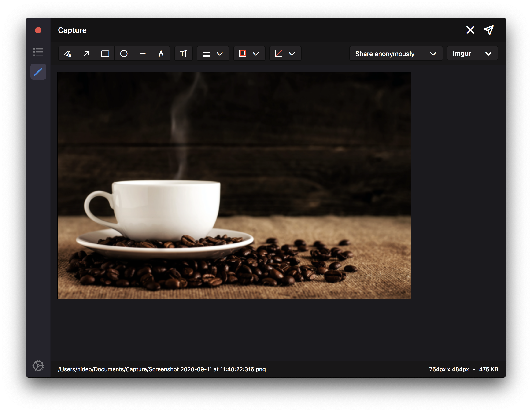Click the coffee cup screenshot canvas
Image resolution: width=532 pixels, height=412 pixels.
[234, 185]
